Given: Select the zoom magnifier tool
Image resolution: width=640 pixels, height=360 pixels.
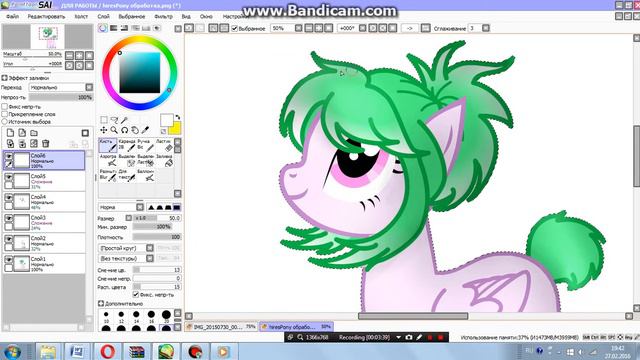Looking at the screenshot, I should pos(114,130).
